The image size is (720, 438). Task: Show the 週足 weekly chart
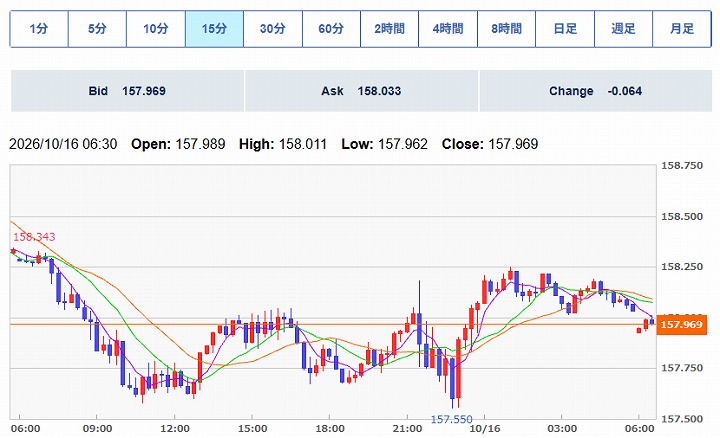[x=623, y=29]
